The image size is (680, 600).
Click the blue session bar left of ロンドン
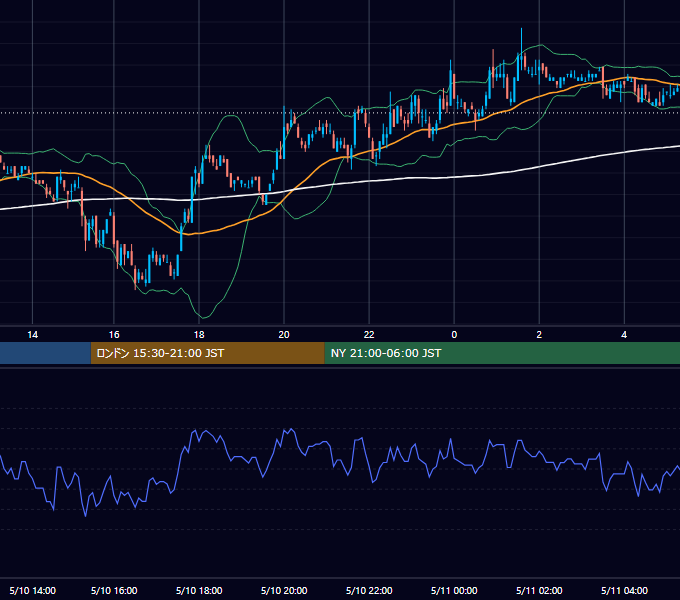(x=45, y=353)
